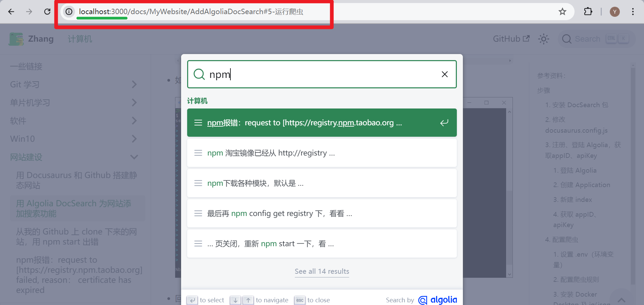Viewport: 644px width, 305px height.
Task: Click the magnifier icon in search box
Action: 199,74
